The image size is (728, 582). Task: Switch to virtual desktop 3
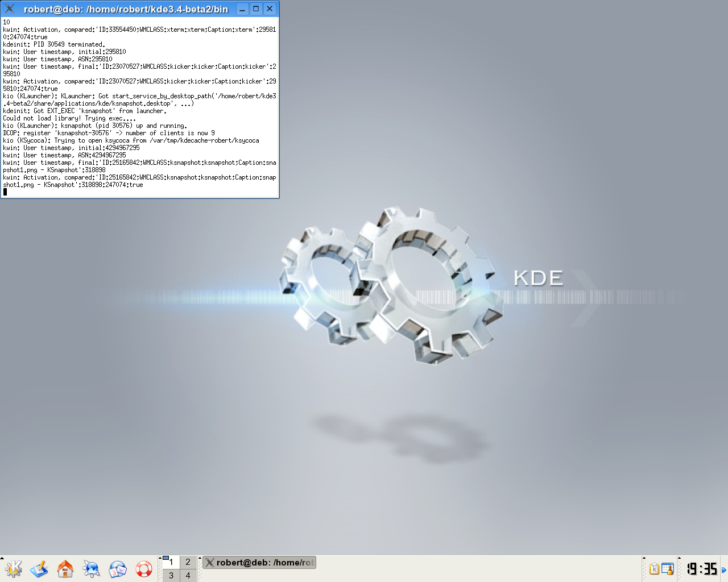click(x=171, y=575)
